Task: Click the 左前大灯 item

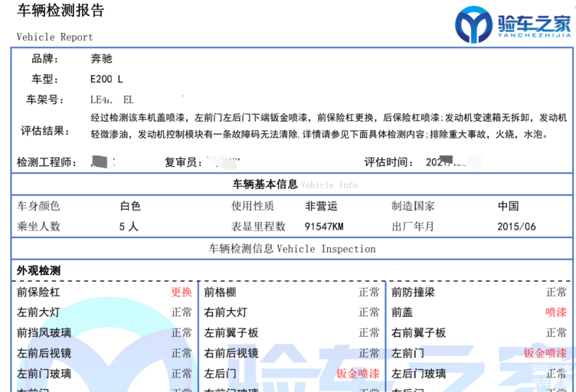Action: (38, 312)
